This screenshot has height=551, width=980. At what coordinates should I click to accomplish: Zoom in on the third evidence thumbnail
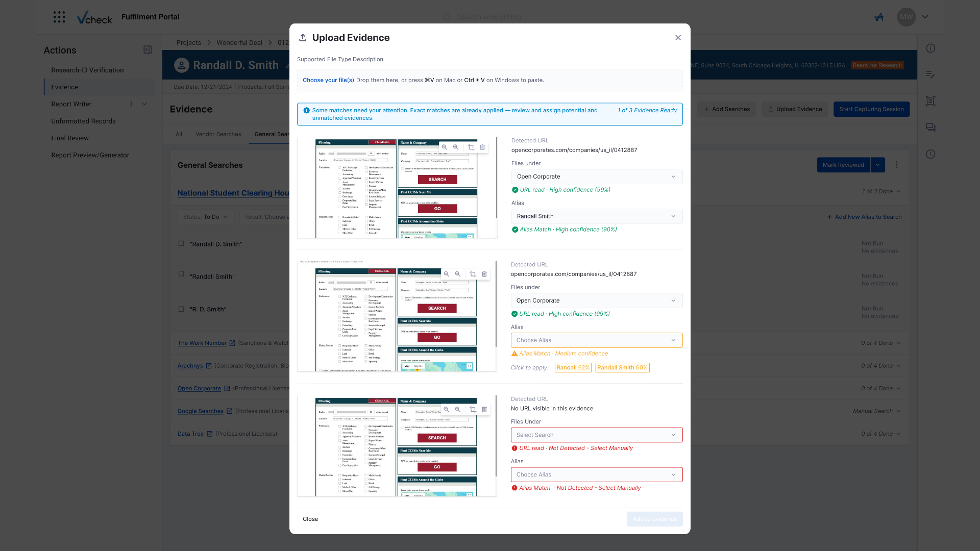pyautogui.click(x=458, y=409)
